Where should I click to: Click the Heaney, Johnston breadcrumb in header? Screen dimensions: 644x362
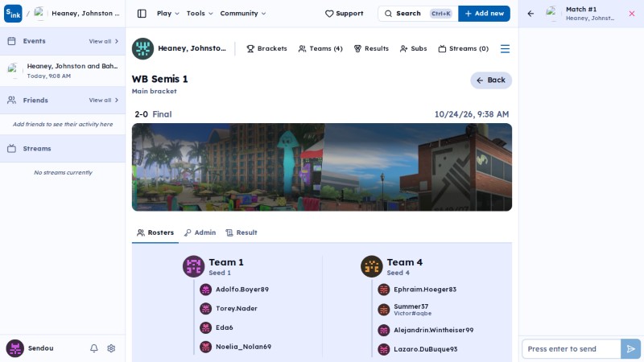[x=85, y=14]
